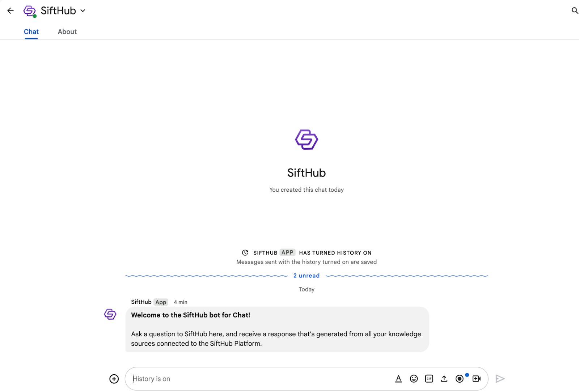Jump to the 2 unread marker
579x392 pixels.
click(x=306, y=276)
